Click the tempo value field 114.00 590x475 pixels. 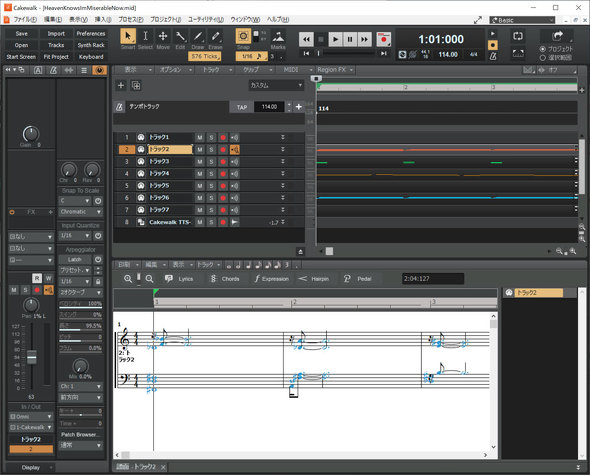[269, 107]
